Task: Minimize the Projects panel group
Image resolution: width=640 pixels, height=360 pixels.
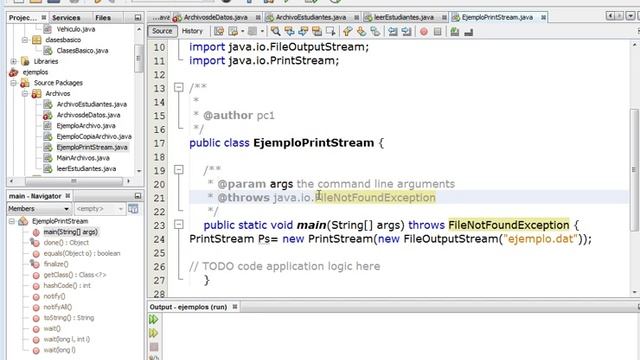Action: (138, 18)
